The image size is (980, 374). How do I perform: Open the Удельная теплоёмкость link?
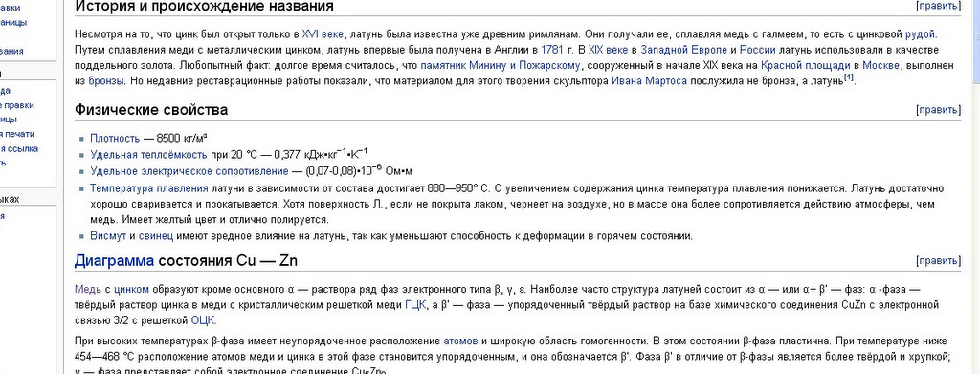[148, 154]
